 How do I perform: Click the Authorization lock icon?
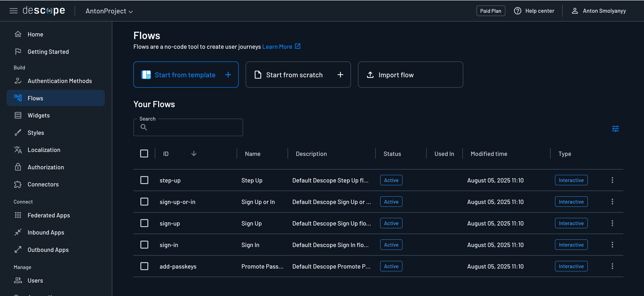point(18,167)
